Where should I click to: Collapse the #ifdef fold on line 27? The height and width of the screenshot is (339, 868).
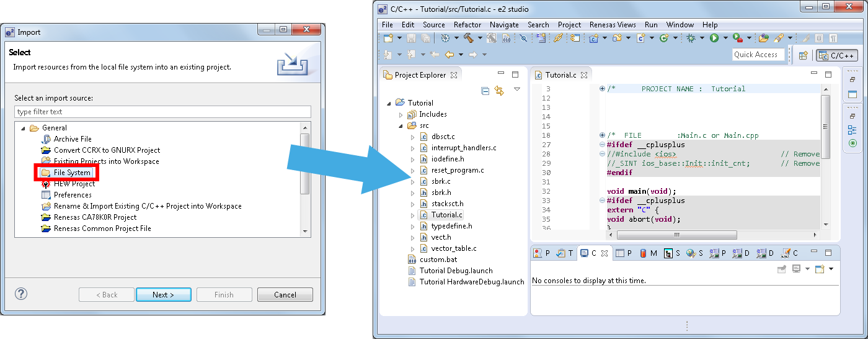pyautogui.click(x=603, y=145)
